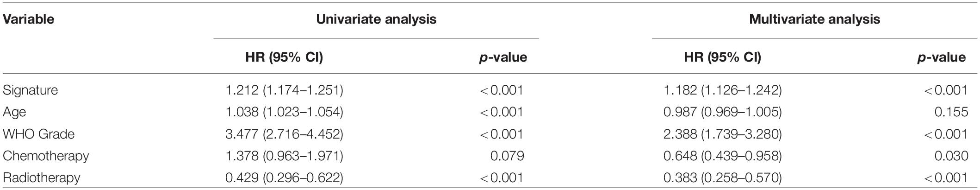Select the Chemotherapy row label

coord(46,156)
